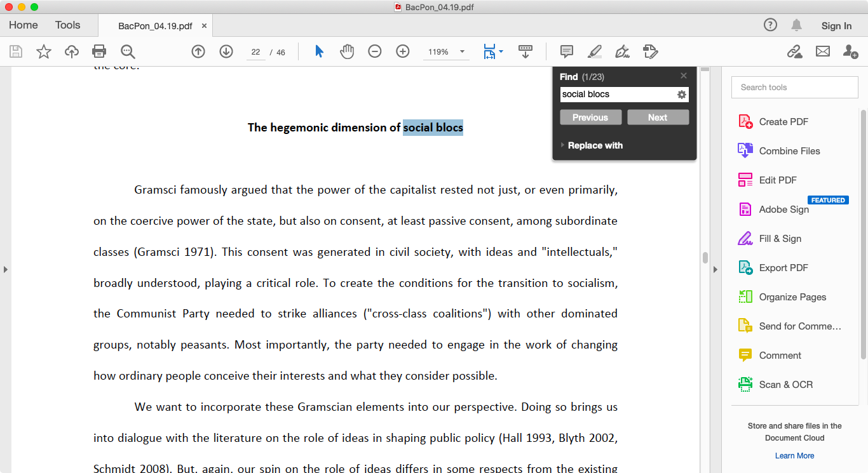Expand the left navigation pane
The width and height of the screenshot is (868, 473).
point(6,269)
